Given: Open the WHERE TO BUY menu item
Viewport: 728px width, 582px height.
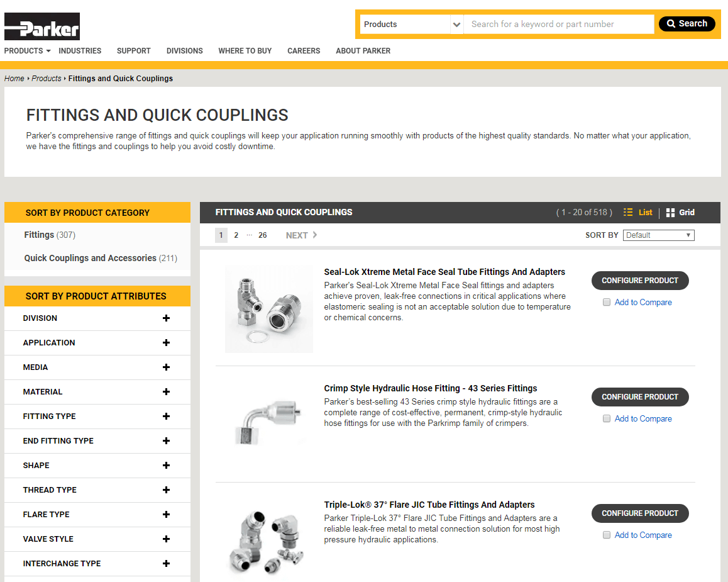Looking at the screenshot, I should pyautogui.click(x=245, y=50).
